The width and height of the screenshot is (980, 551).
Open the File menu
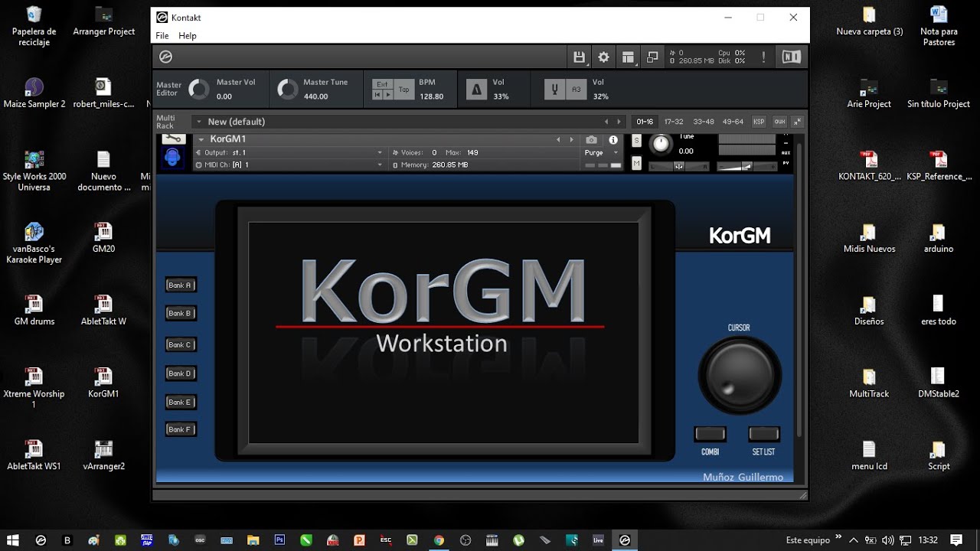(162, 35)
